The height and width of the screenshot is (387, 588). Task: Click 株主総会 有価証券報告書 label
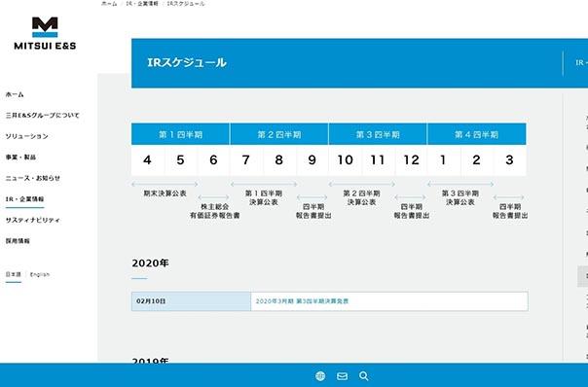[214, 211]
